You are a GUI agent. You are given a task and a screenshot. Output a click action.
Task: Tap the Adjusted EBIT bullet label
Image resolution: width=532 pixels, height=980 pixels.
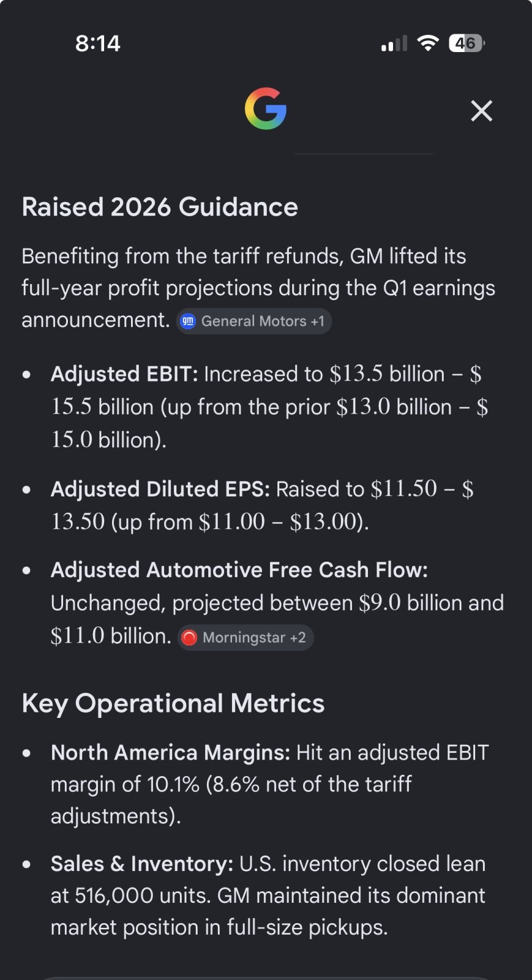point(124,374)
